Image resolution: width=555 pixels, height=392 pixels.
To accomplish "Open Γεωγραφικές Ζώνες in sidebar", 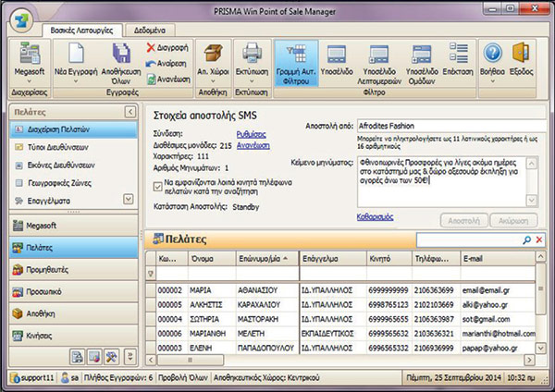I will pyautogui.click(x=74, y=183).
